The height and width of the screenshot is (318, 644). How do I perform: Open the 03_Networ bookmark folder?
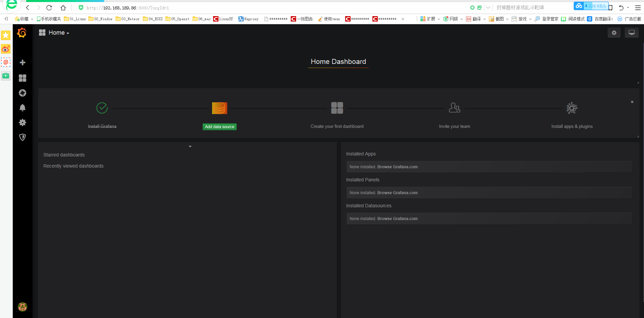click(x=128, y=19)
